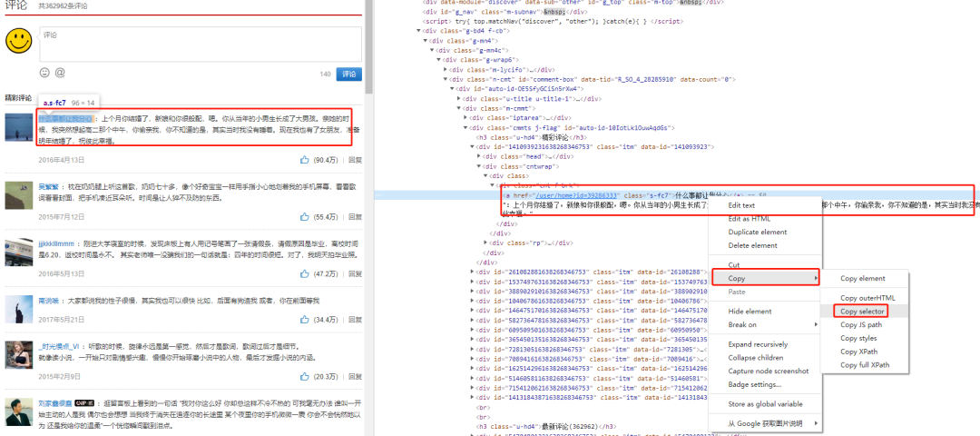Open avatar of _时光慢点_VI's comment
This screenshot has width=980, height=436.
coord(19,354)
